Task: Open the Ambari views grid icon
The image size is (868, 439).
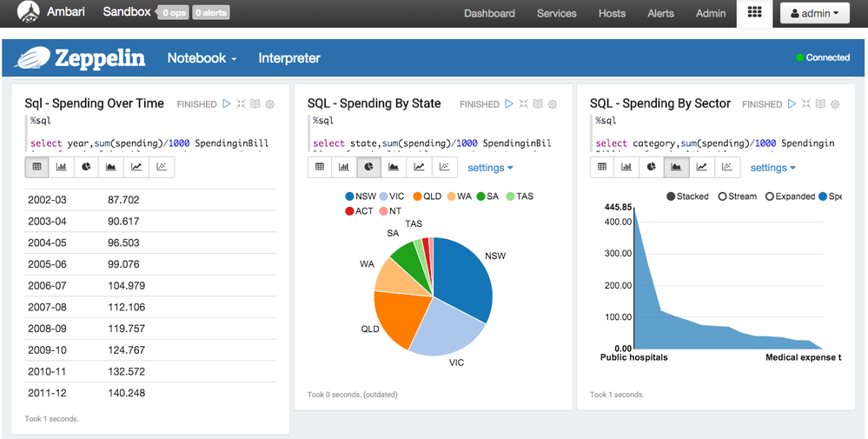Action: coord(754,12)
